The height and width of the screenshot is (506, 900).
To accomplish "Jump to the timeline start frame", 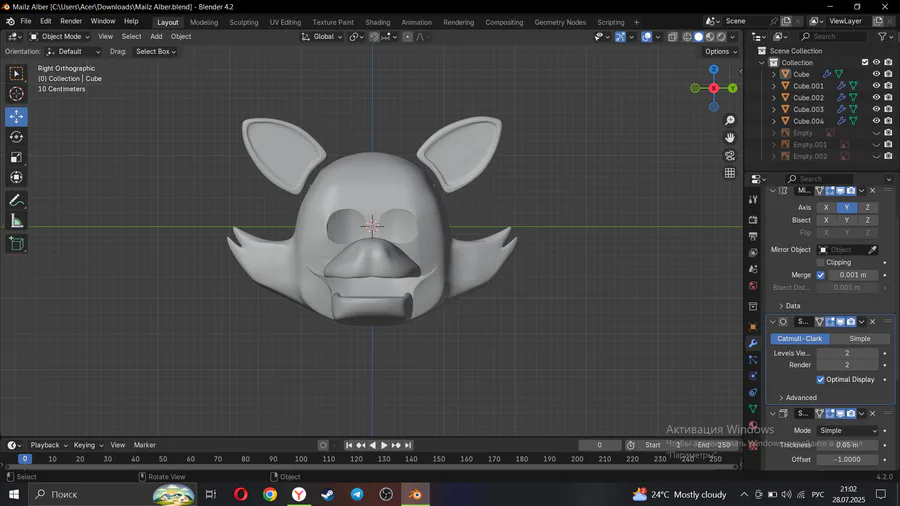I will coord(349,445).
